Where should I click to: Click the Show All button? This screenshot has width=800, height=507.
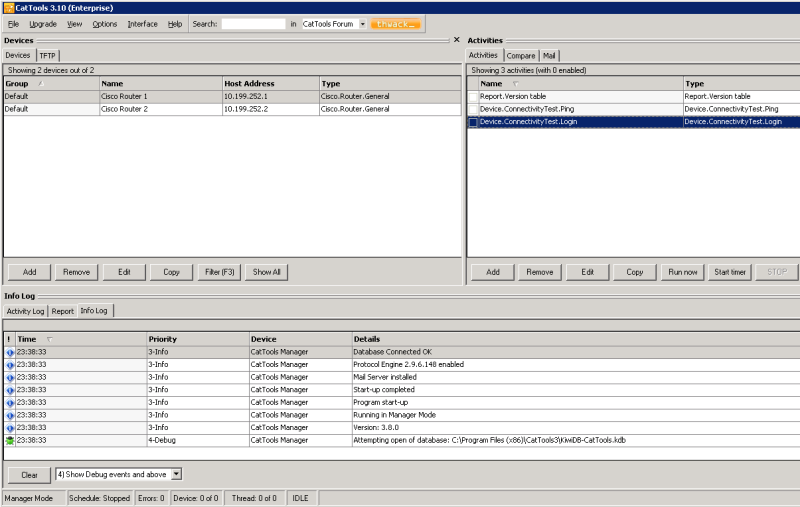pos(266,272)
